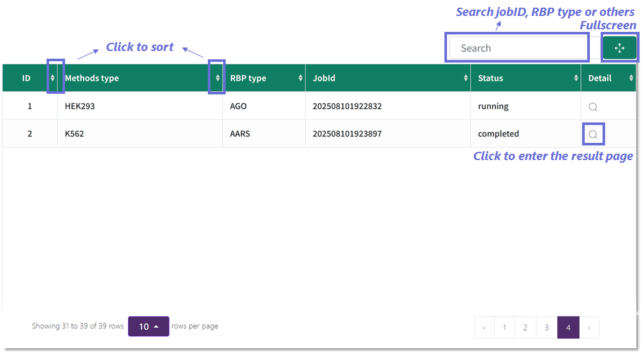The height and width of the screenshot is (354, 644).
Task: Click the JobId 202508101922832 cell
Action: click(x=347, y=107)
